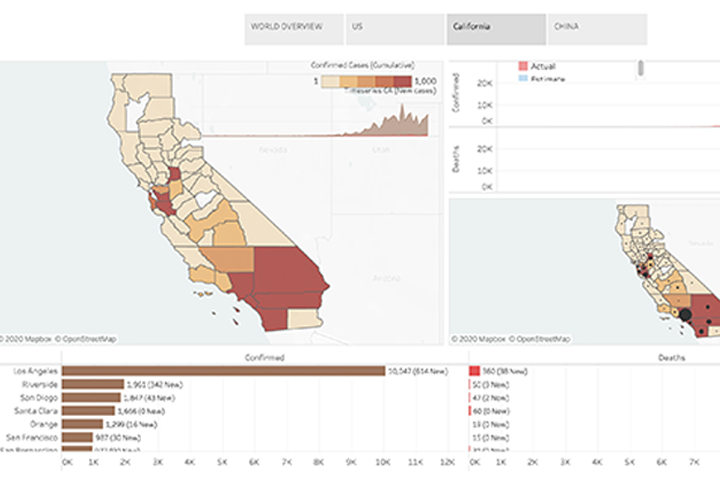The image size is (720, 480).
Task: Click the Santa Clara row label
Action: pos(36,411)
